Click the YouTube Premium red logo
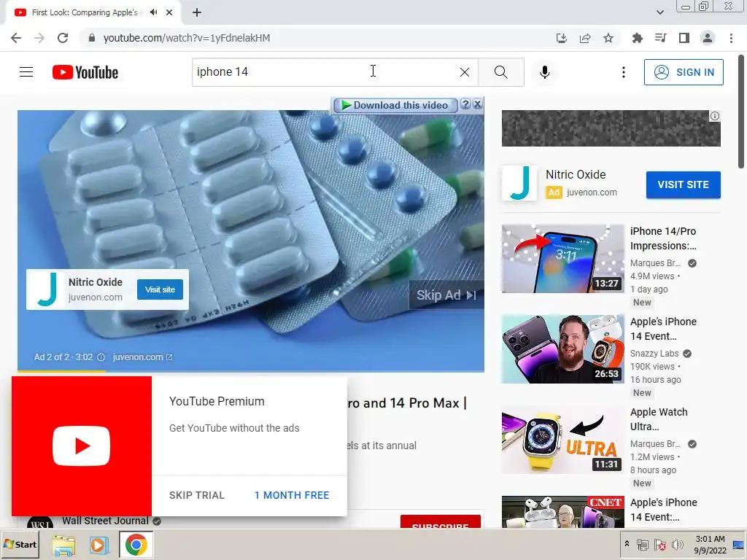 [x=82, y=446]
